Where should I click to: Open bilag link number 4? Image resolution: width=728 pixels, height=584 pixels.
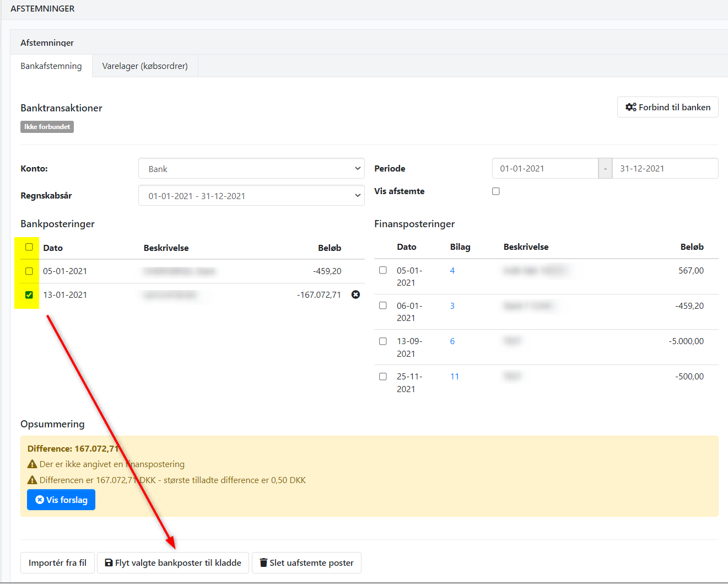click(x=452, y=271)
